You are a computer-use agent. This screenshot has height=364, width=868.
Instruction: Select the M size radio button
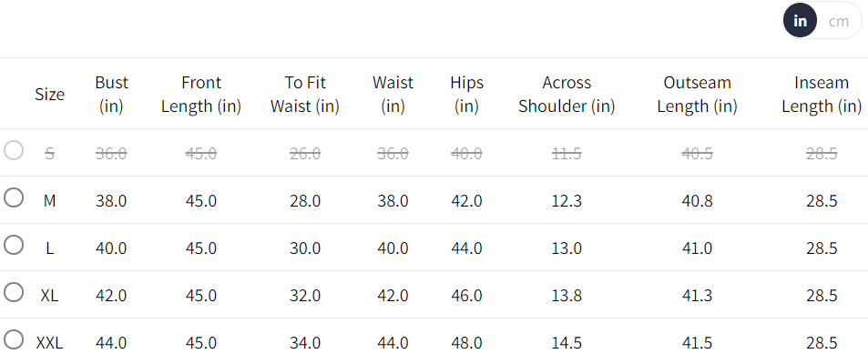(x=14, y=197)
